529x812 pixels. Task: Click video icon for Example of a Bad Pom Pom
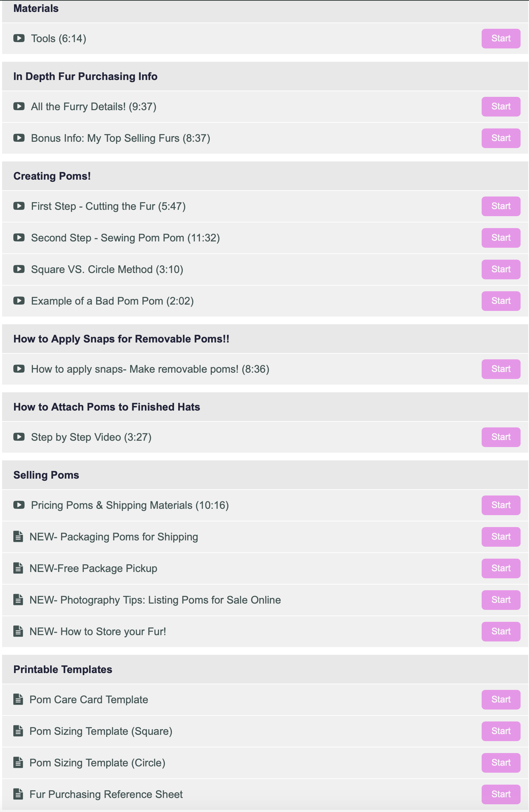coord(19,301)
